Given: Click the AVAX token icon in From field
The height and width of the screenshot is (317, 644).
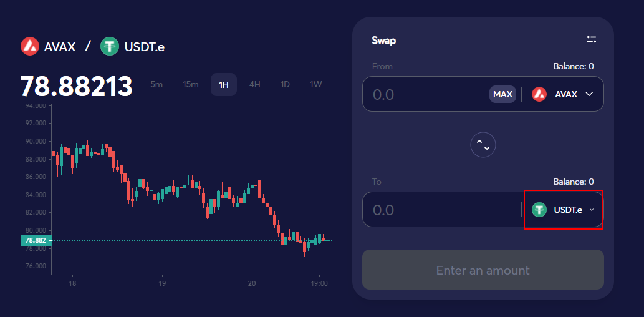Looking at the screenshot, I should click(539, 95).
